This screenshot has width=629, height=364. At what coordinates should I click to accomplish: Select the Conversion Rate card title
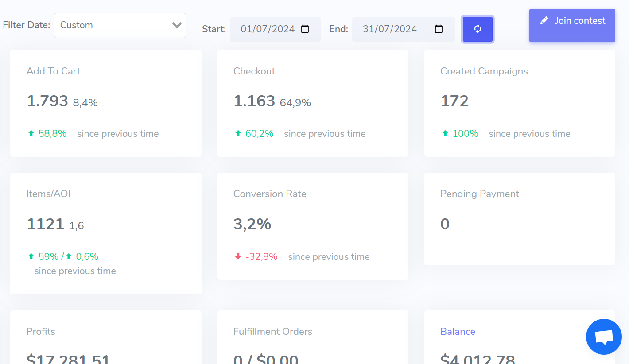tap(270, 194)
